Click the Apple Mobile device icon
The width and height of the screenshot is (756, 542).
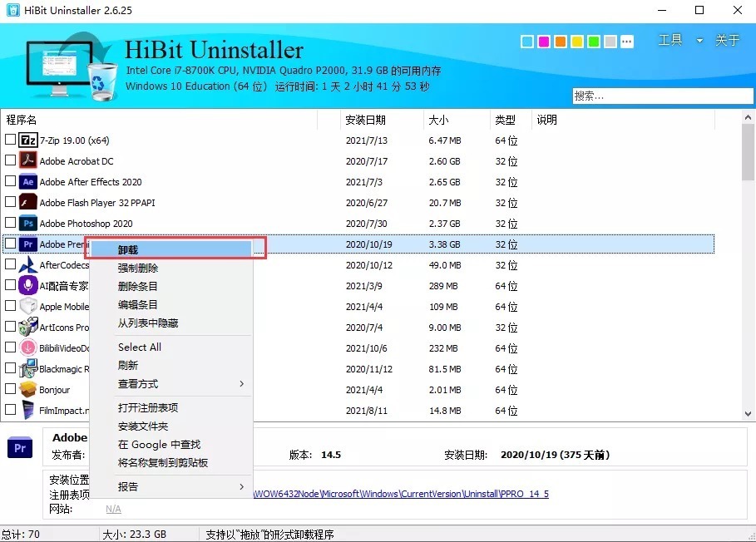(x=28, y=307)
